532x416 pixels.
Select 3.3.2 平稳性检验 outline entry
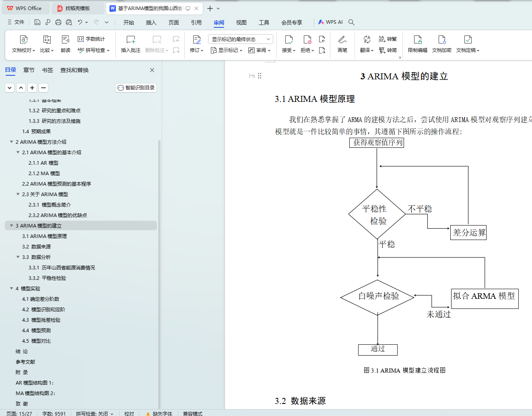point(47,278)
